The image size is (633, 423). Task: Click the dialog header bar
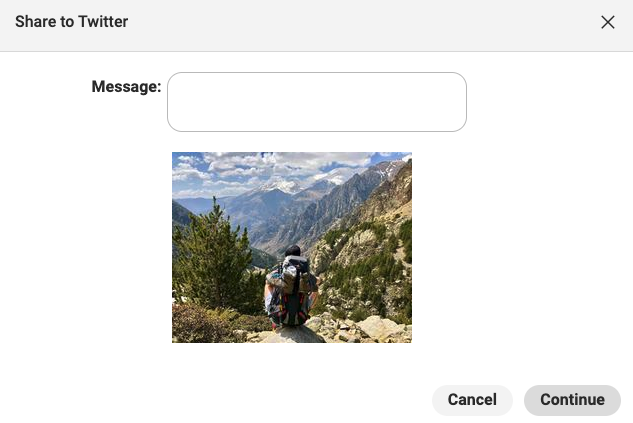(x=316, y=25)
